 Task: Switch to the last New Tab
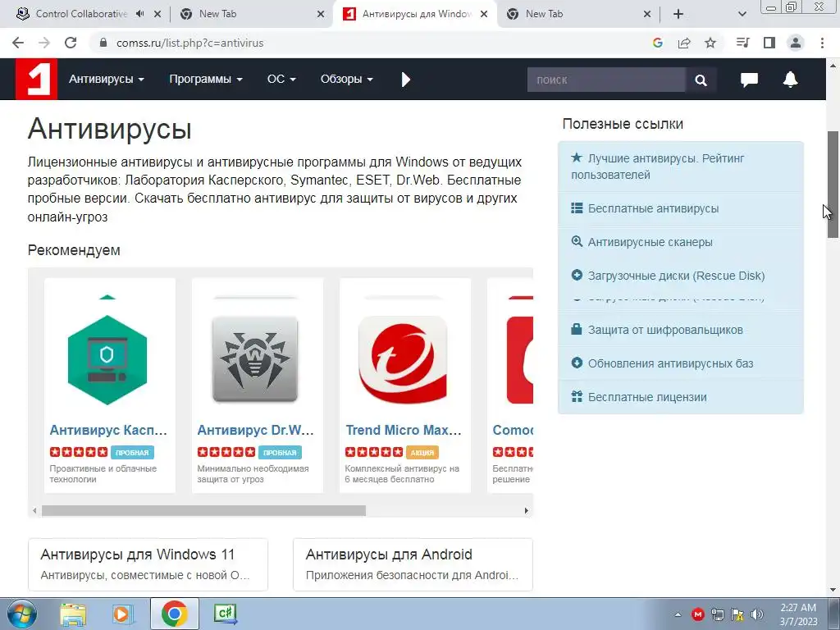coord(578,14)
